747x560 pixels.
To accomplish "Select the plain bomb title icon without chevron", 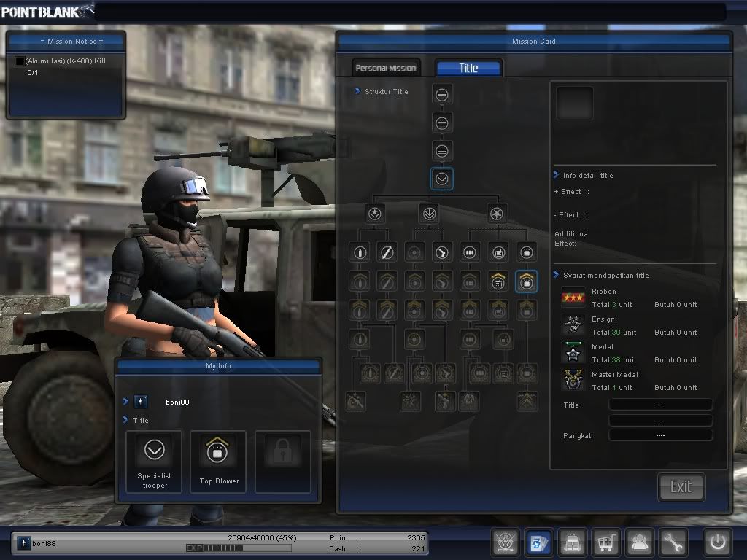I will tap(527, 253).
